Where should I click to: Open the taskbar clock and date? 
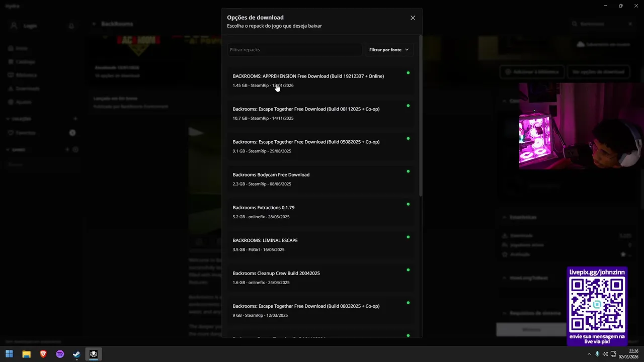coord(629,354)
